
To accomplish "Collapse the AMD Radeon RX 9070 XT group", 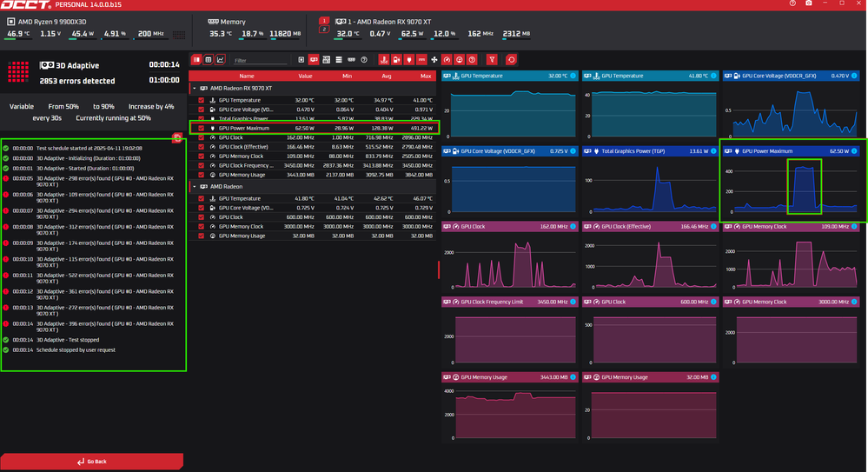I will (x=195, y=88).
